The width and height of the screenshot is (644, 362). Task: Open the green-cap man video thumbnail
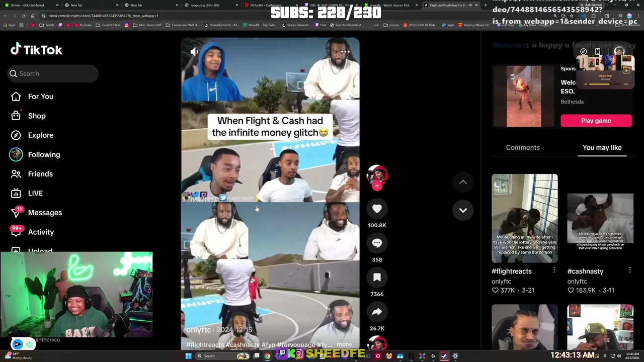[x=600, y=327]
